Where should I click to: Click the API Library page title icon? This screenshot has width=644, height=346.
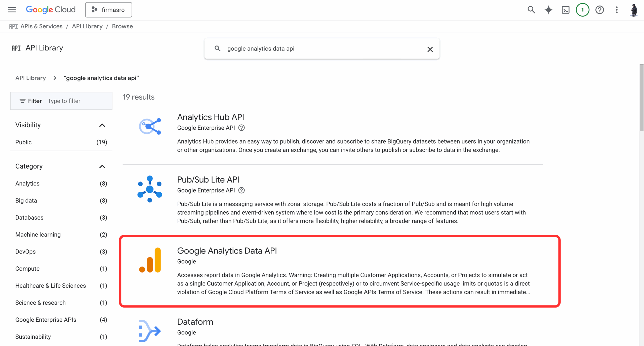point(16,48)
